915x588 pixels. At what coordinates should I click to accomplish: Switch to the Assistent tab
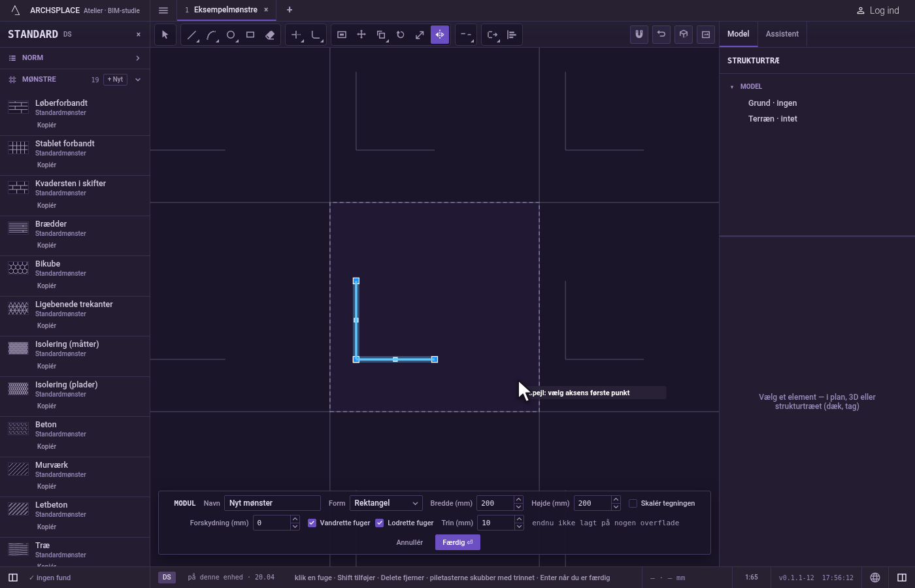pos(782,34)
